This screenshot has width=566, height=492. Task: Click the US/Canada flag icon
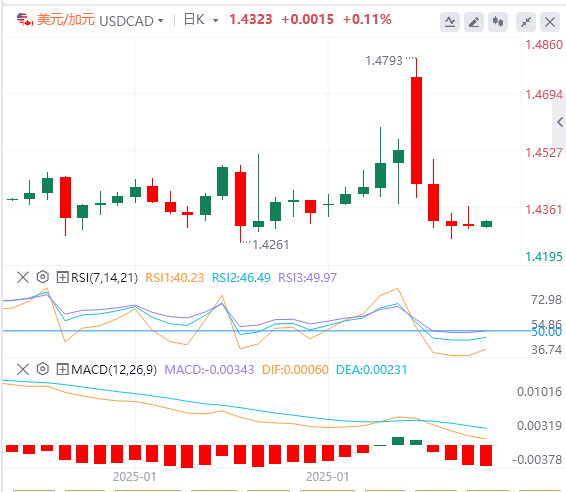[x=25, y=19]
